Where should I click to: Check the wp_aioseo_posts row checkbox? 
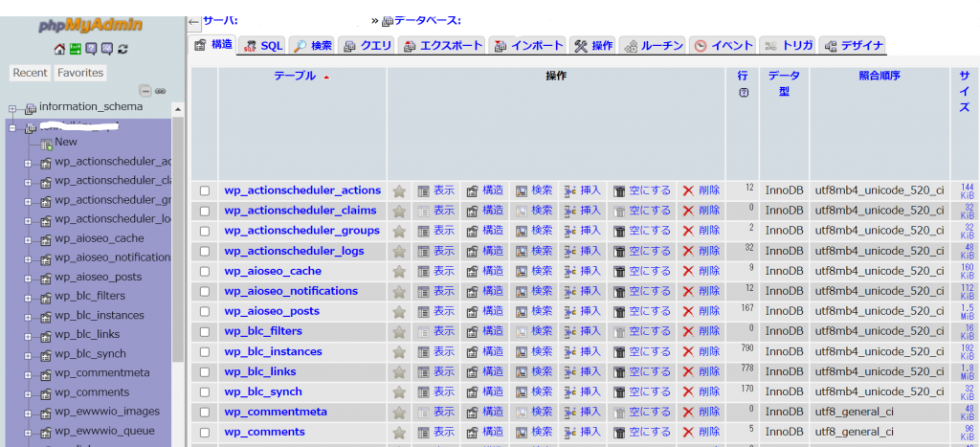[205, 311]
